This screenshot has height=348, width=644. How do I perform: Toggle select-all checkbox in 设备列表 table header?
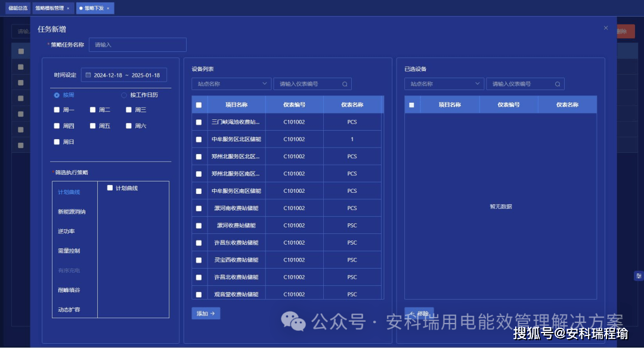(x=199, y=105)
